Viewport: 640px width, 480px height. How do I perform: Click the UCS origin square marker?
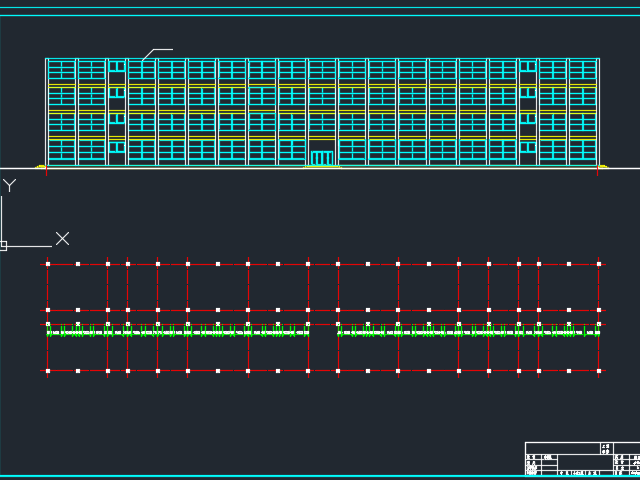pos(2,246)
